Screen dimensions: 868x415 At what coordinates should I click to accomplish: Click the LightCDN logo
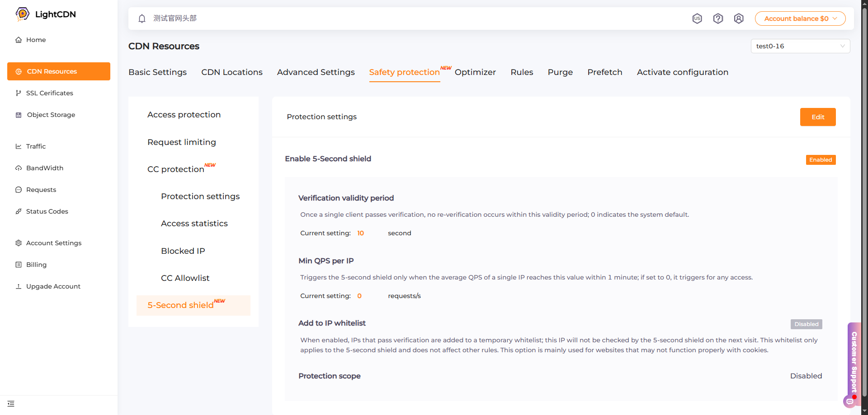coord(46,14)
